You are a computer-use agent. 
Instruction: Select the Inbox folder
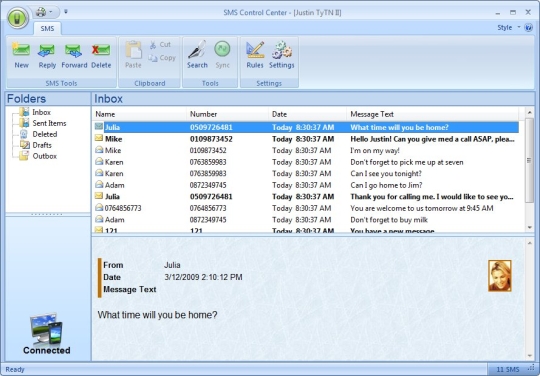point(41,112)
